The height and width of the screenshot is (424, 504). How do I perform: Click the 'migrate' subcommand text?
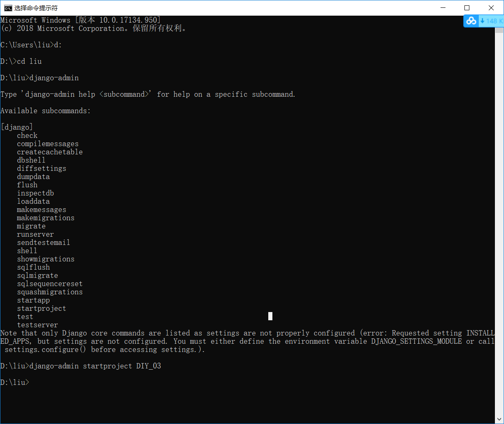(x=31, y=226)
